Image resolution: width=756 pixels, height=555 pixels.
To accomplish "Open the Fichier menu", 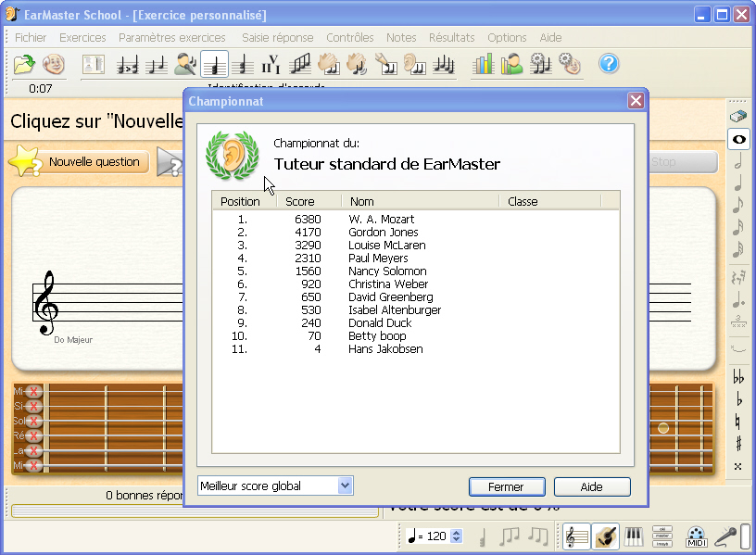I will (x=31, y=38).
